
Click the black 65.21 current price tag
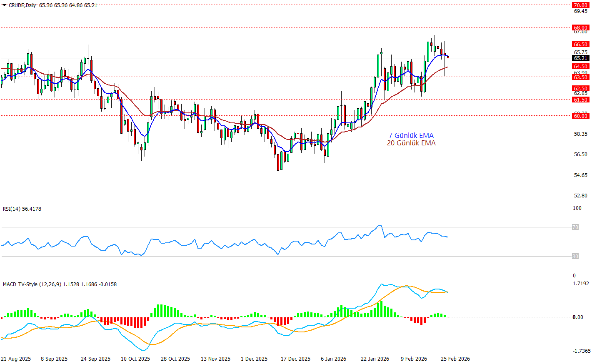point(580,58)
